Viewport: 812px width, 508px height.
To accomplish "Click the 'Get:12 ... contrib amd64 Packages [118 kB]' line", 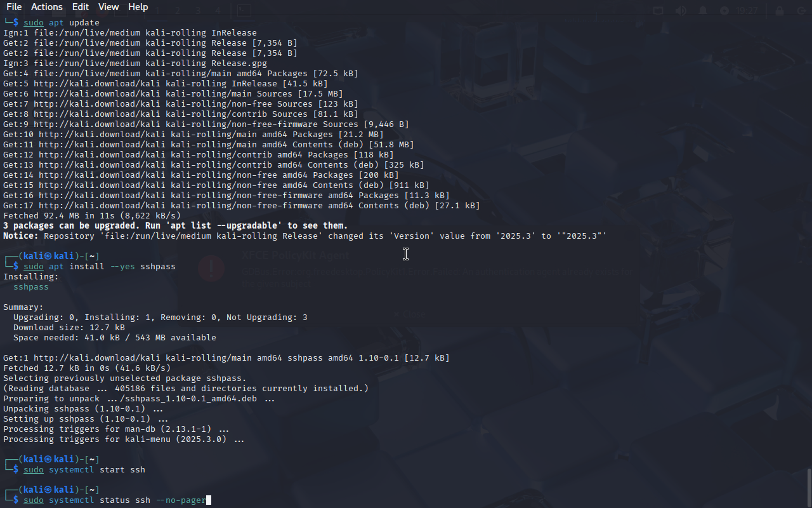I will coord(199,155).
